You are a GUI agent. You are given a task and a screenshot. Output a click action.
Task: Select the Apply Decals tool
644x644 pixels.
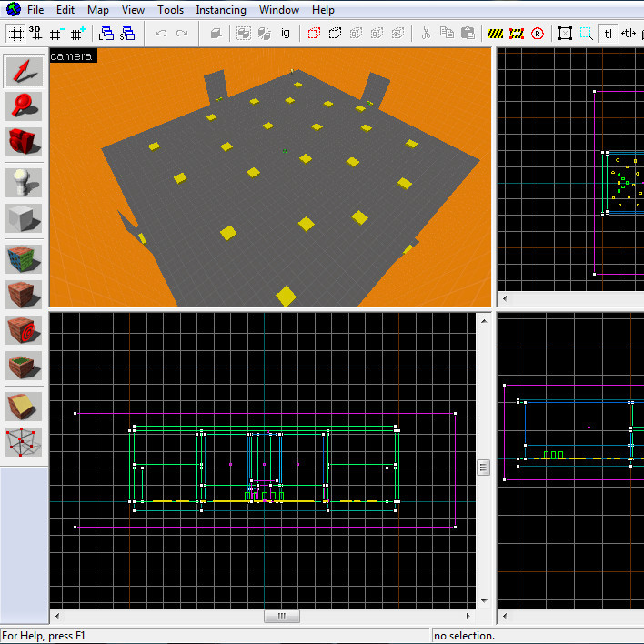pyautogui.click(x=24, y=330)
